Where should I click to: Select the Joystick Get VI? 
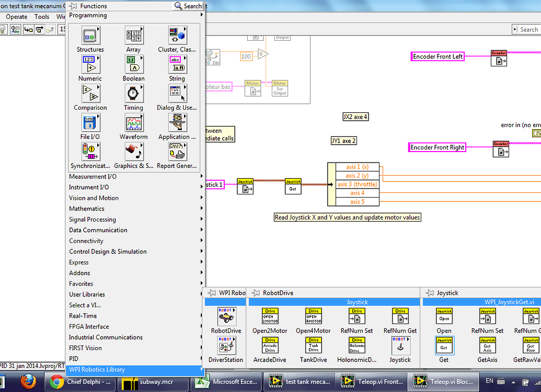[444, 345]
